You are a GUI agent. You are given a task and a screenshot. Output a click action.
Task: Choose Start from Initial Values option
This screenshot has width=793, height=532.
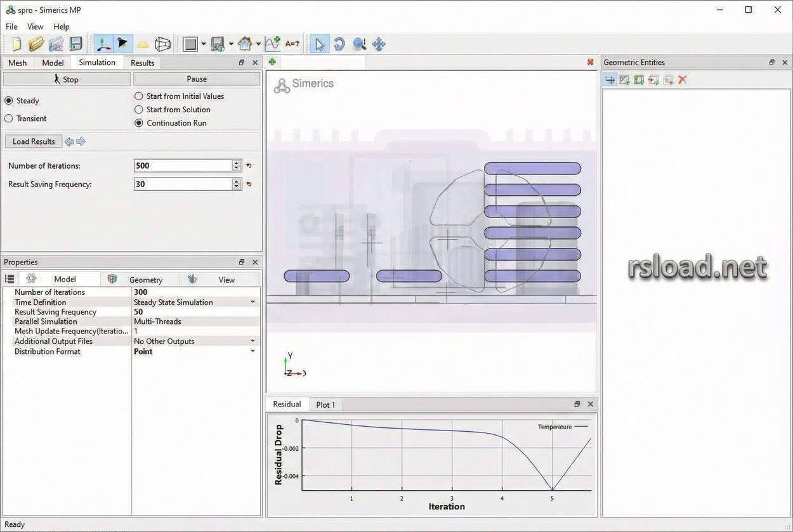point(139,96)
